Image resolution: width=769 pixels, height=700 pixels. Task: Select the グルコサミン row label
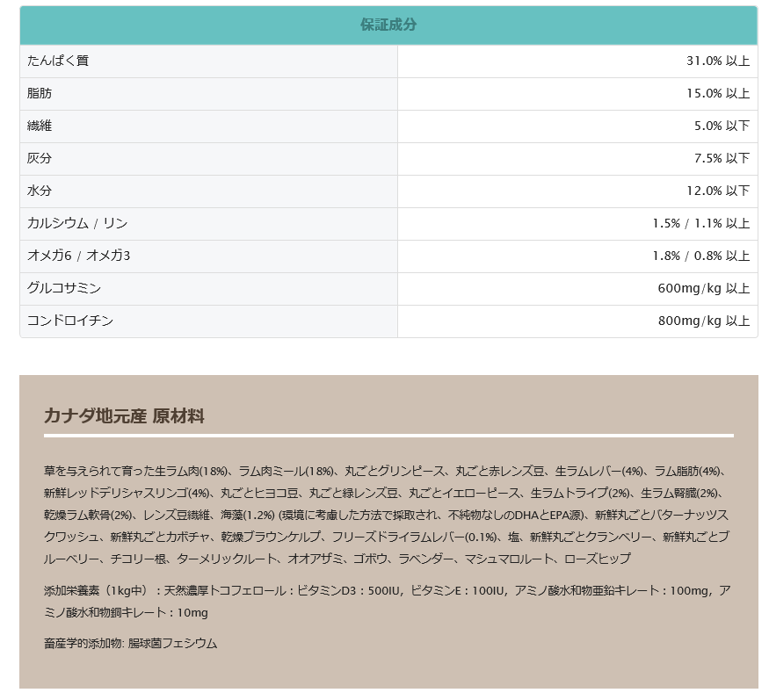click(x=64, y=288)
